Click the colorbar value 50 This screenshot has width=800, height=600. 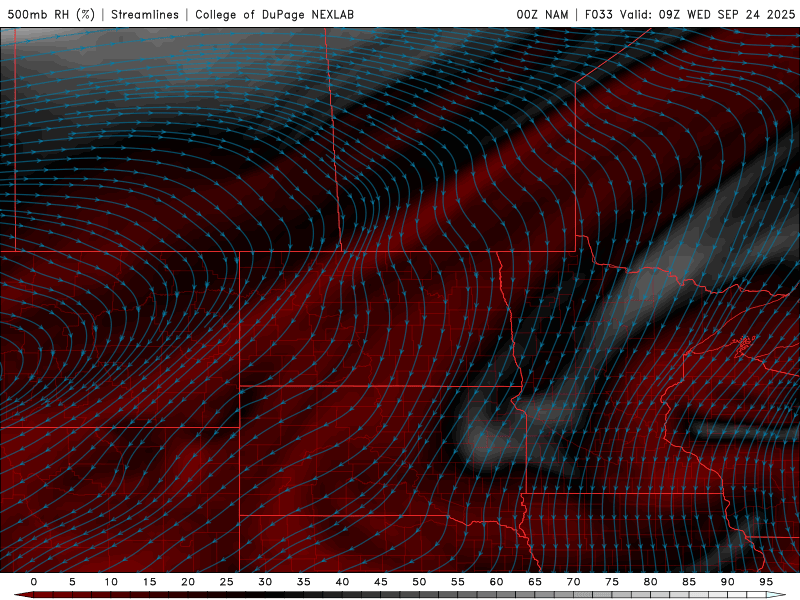click(419, 582)
